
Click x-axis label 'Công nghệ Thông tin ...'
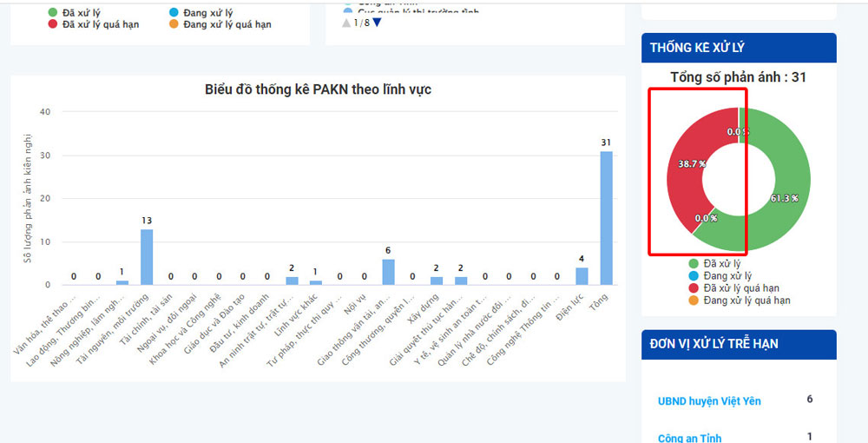click(523, 331)
